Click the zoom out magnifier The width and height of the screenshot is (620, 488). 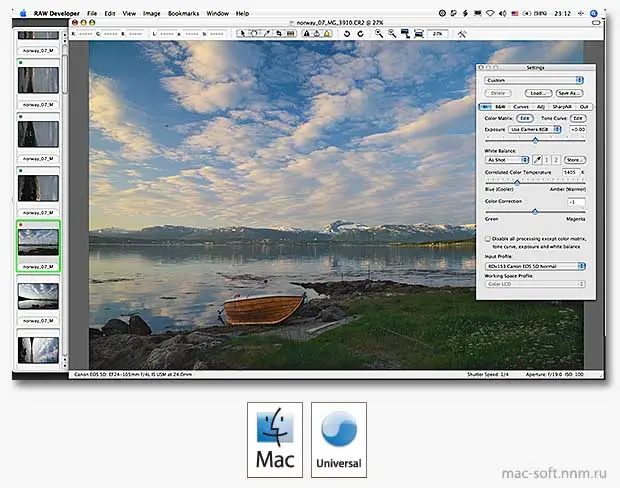[x=393, y=33]
